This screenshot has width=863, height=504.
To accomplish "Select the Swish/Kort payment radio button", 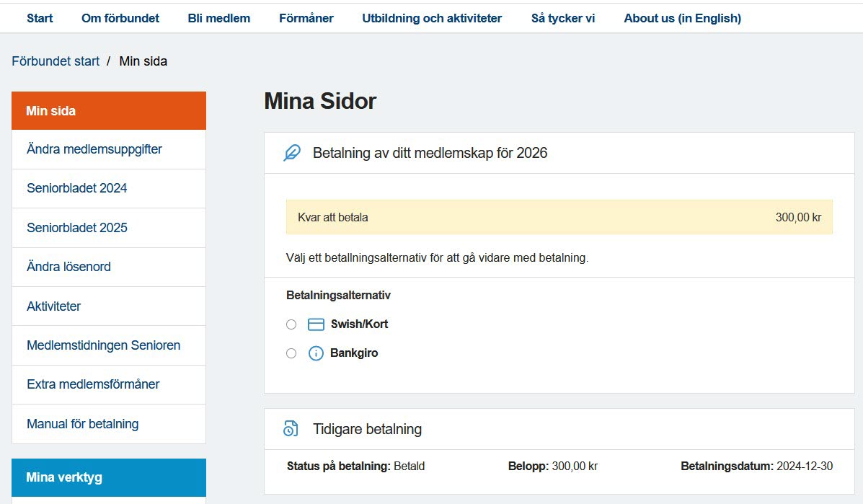I will point(291,324).
